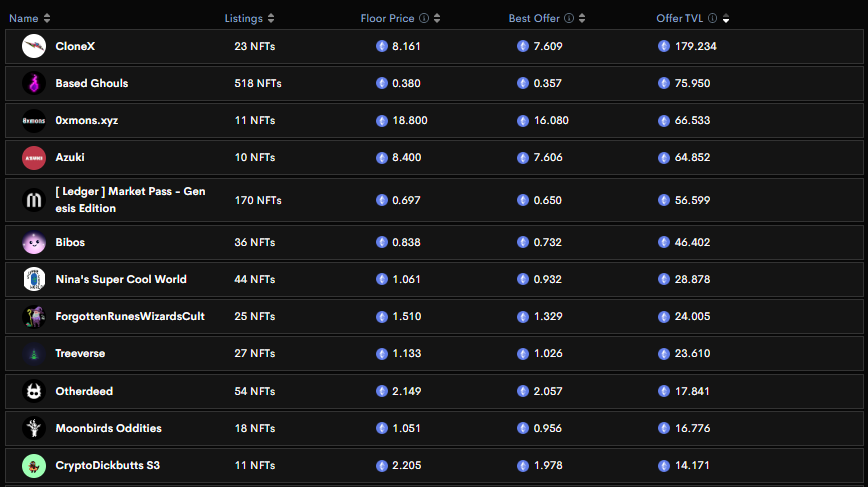The width and height of the screenshot is (868, 487).
Task: Click the Floor Price column header
Action: pos(388,18)
